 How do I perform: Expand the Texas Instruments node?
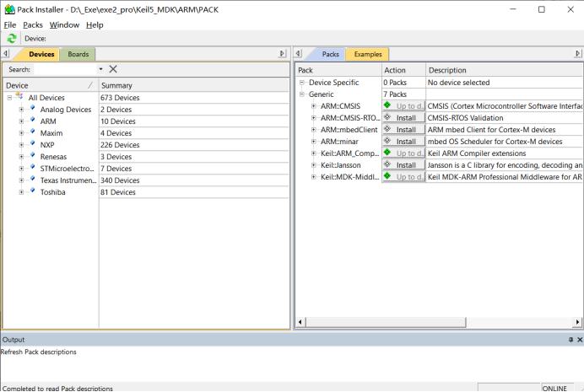22,180
